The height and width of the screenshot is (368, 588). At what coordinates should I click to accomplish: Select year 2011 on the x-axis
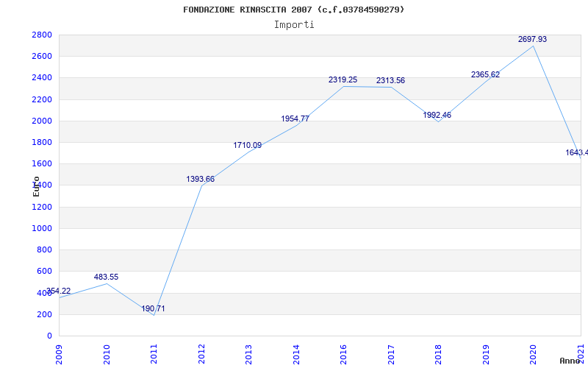[x=154, y=354]
